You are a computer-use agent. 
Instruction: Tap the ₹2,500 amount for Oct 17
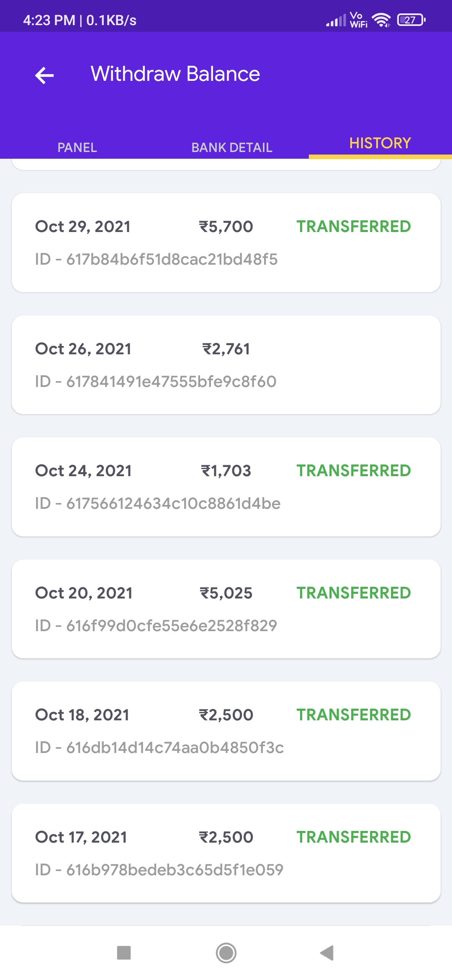click(x=226, y=837)
